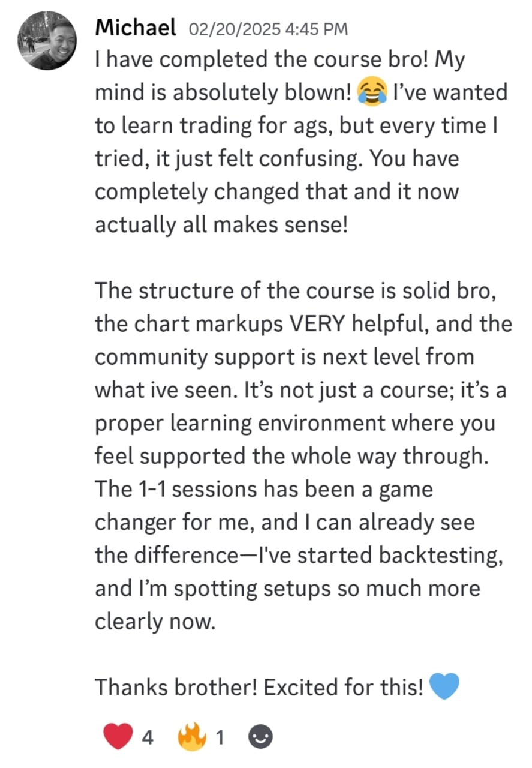
Task: Click the laughing-crying emoji in the message
Action: pyautogui.click(x=371, y=93)
